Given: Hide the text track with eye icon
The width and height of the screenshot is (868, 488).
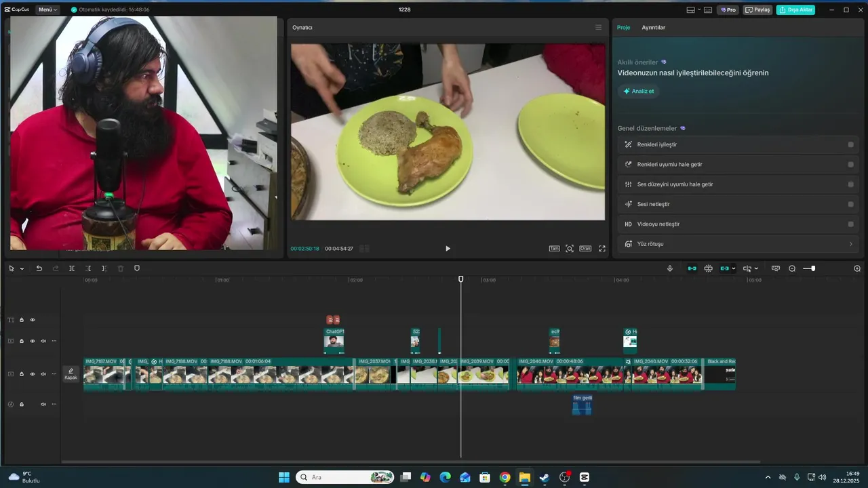Looking at the screenshot, I should point(32,320).
